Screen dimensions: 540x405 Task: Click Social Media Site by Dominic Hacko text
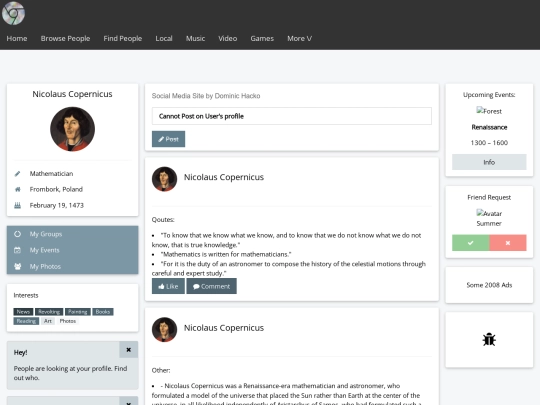[x=206, y=96]
